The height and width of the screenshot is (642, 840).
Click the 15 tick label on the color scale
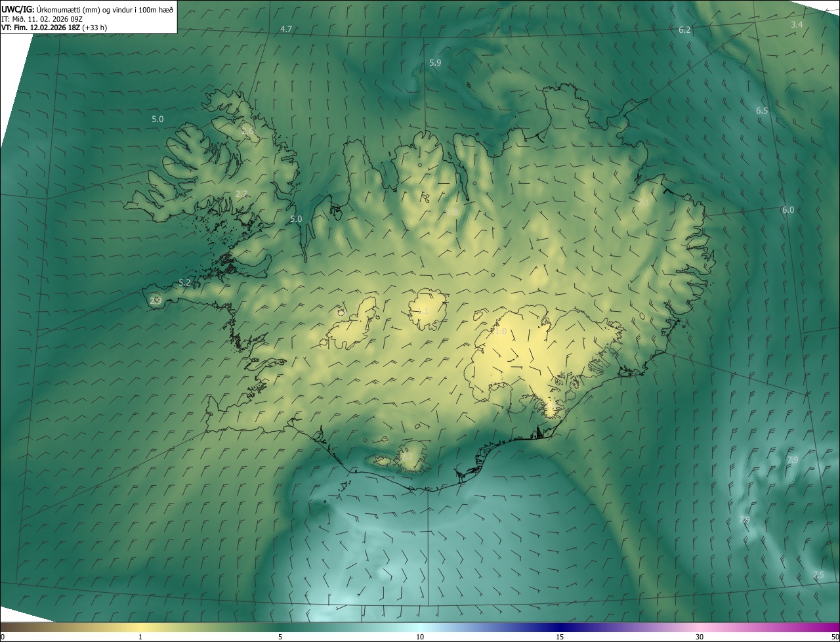tap(560, 637)
